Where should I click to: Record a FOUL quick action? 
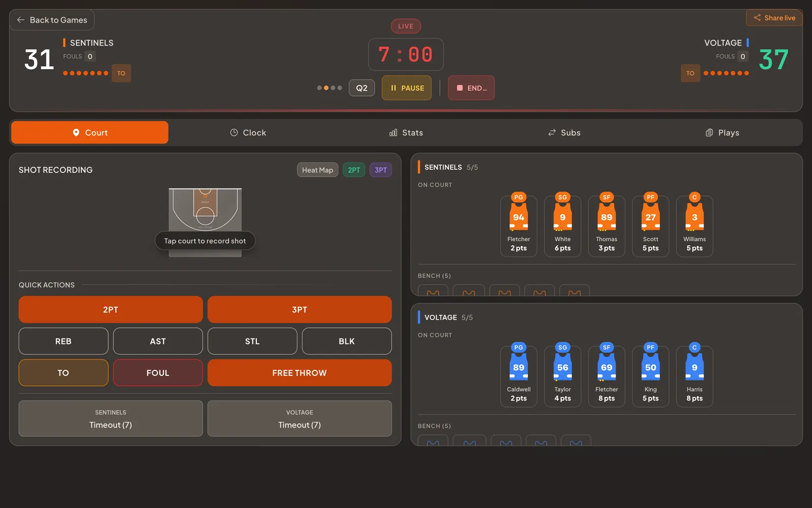(158, 373)
